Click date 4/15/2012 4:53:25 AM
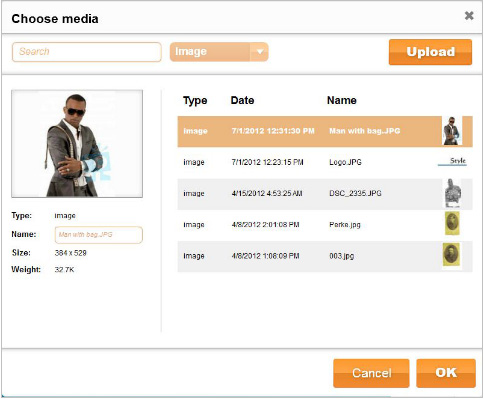484x399 pixels. pyautogui.click(x=267, y=193)
